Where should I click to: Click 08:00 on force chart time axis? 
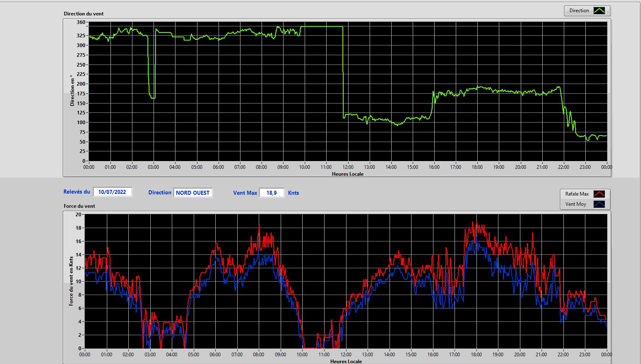(x=258, y=354)
